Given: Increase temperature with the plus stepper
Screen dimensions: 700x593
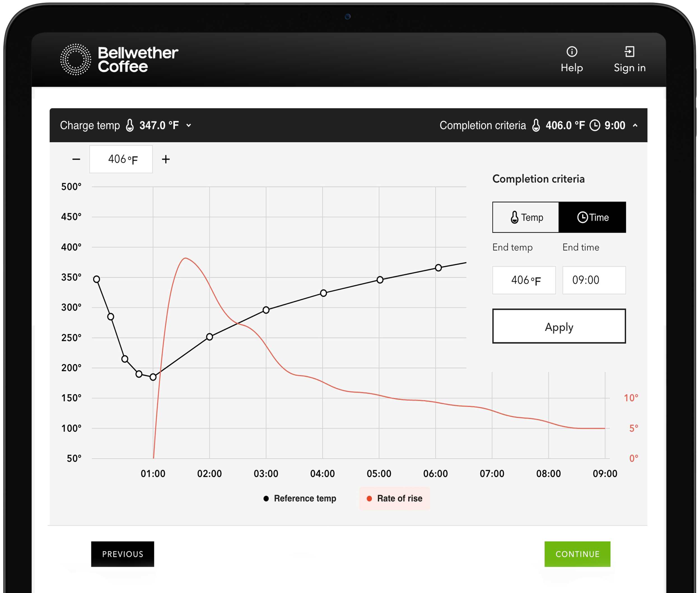Looking at the screenshot, I should point(166,159).
